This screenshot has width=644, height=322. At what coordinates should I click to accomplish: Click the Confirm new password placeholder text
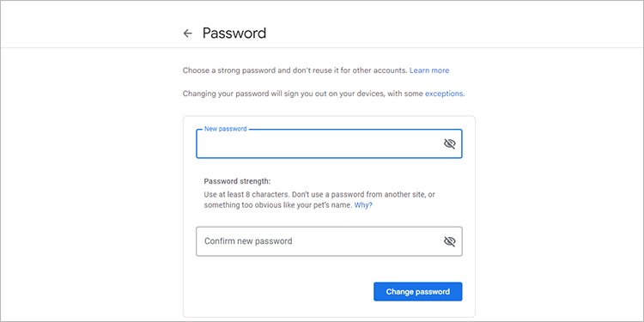(248, 241)
